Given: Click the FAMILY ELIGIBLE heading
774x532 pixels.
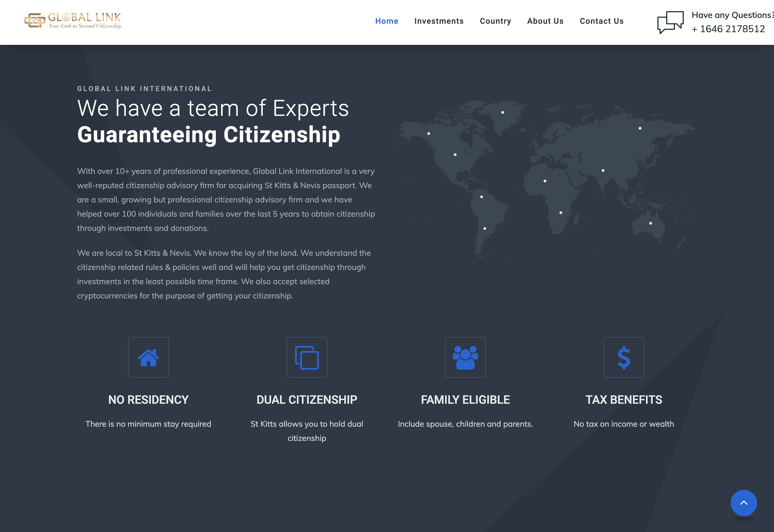Looking at the screenshot, I should [465, 400].
